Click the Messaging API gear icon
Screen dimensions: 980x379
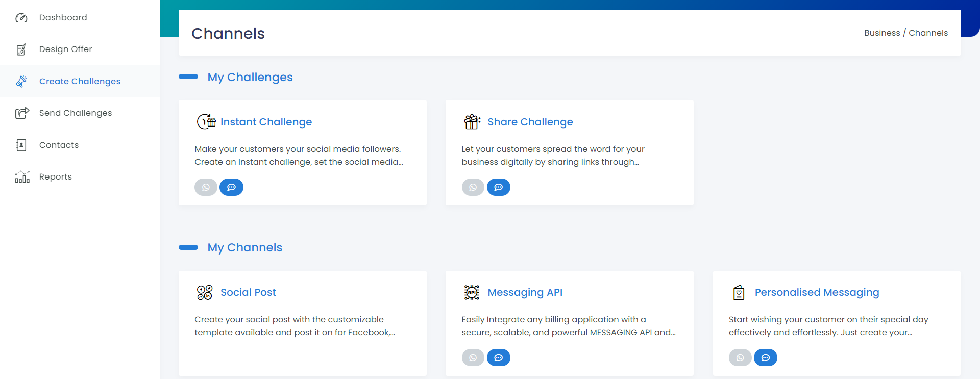tap(472, 292)
